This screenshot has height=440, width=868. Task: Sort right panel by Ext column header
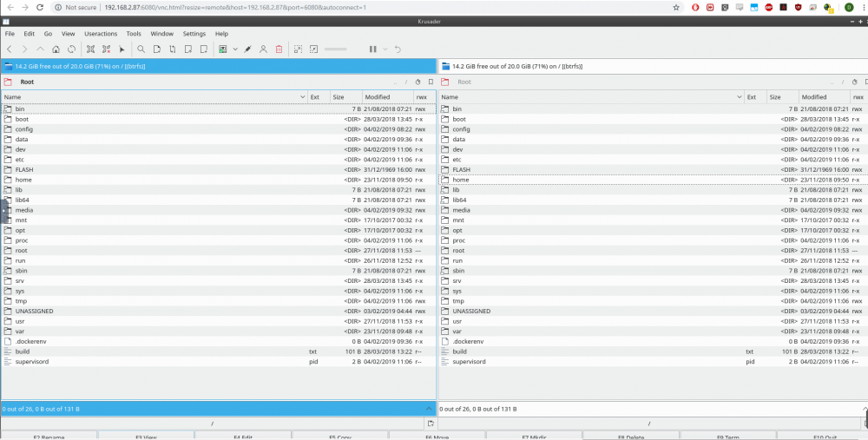click(756, 97)
